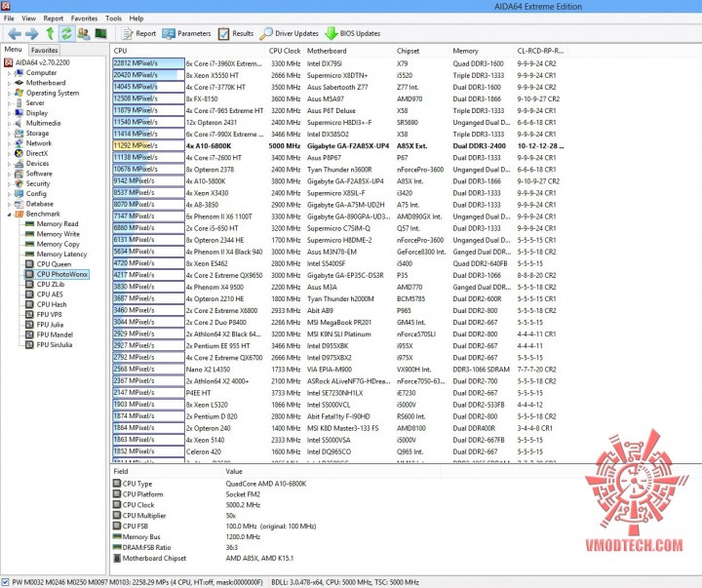Select the FPU VP8 benchmark icon
Viewport: 702px width, 588px height.
click(29, 314)
